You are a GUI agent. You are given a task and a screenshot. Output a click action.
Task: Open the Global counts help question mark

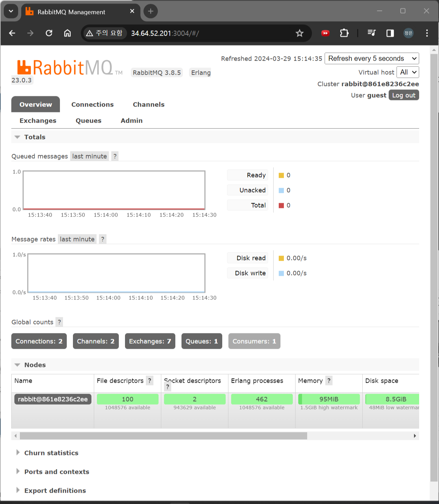[x=60, y=322]
